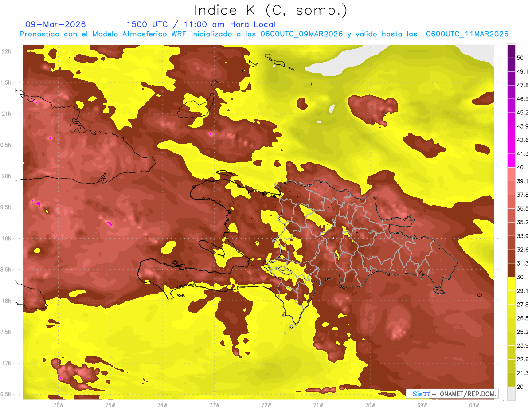532x411 pixels.
Task: Click colorbar value "47.8"
Action: tap(523, 85)
